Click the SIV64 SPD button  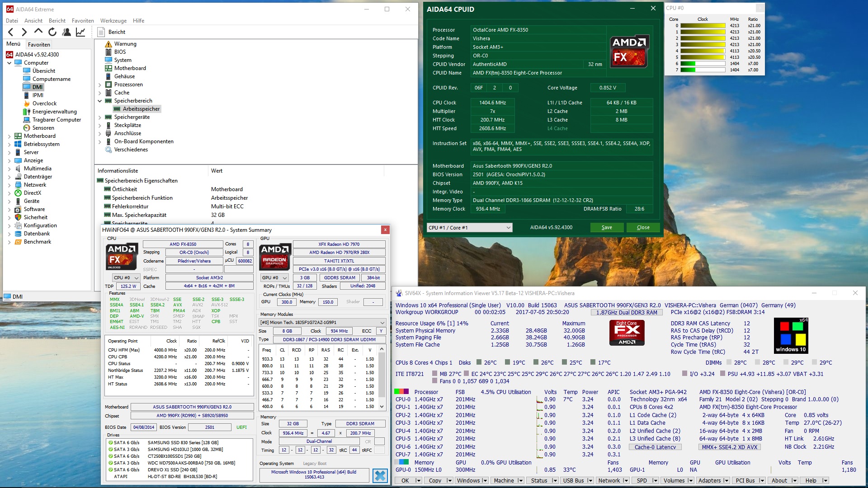click(x=642, y=481)
